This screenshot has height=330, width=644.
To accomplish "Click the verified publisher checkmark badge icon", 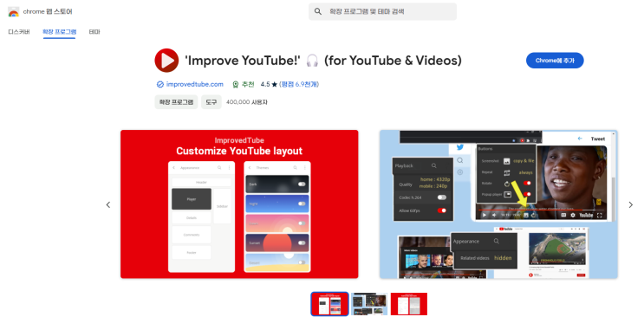I will click(x=160, y=84).
